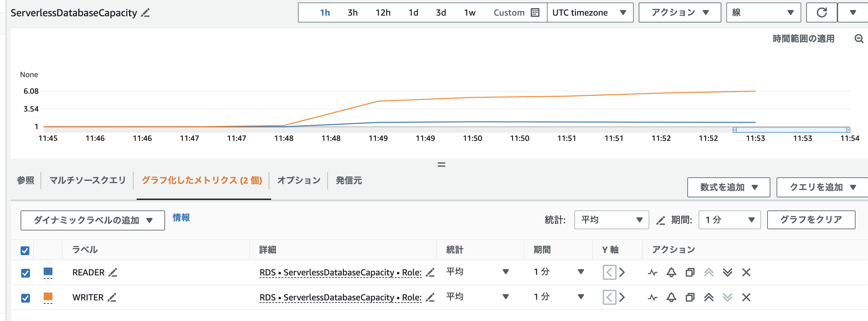This screenshot has height=321, width=868.
Task: Click the orange WRITER color swatch
Action: 48,296
